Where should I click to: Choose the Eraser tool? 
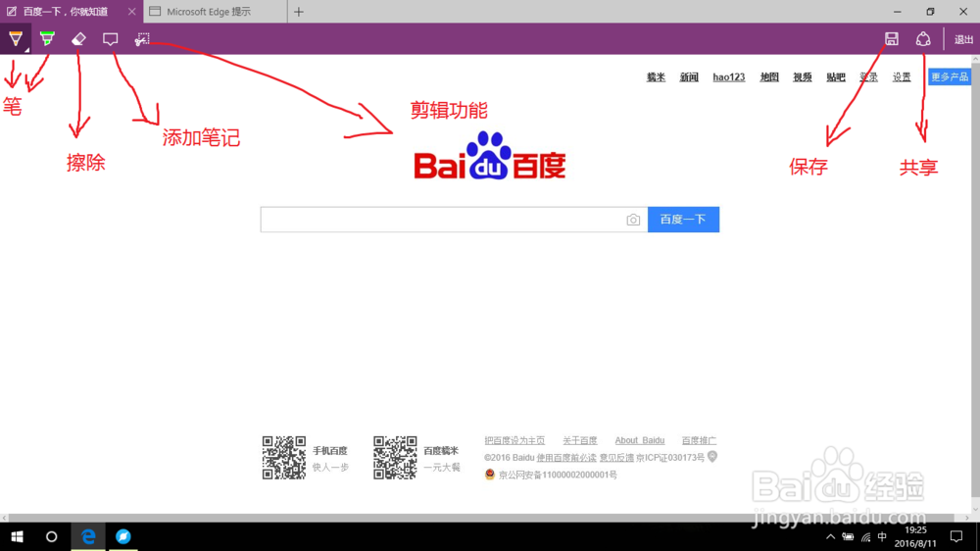(x=78, y=39)
